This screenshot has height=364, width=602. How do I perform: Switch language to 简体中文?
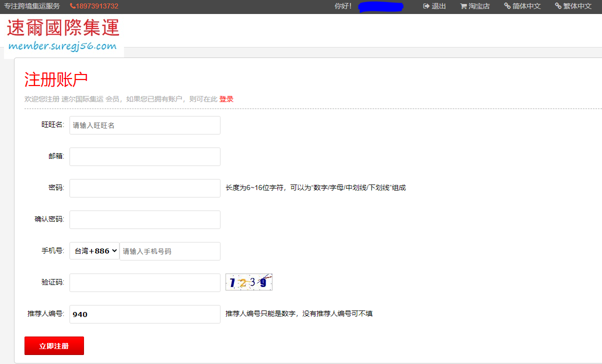pyautogui.click(x=526, y=6)
